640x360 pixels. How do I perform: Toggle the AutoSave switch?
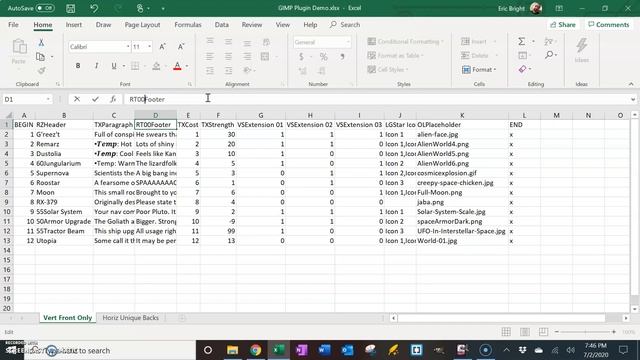(45, 8)
